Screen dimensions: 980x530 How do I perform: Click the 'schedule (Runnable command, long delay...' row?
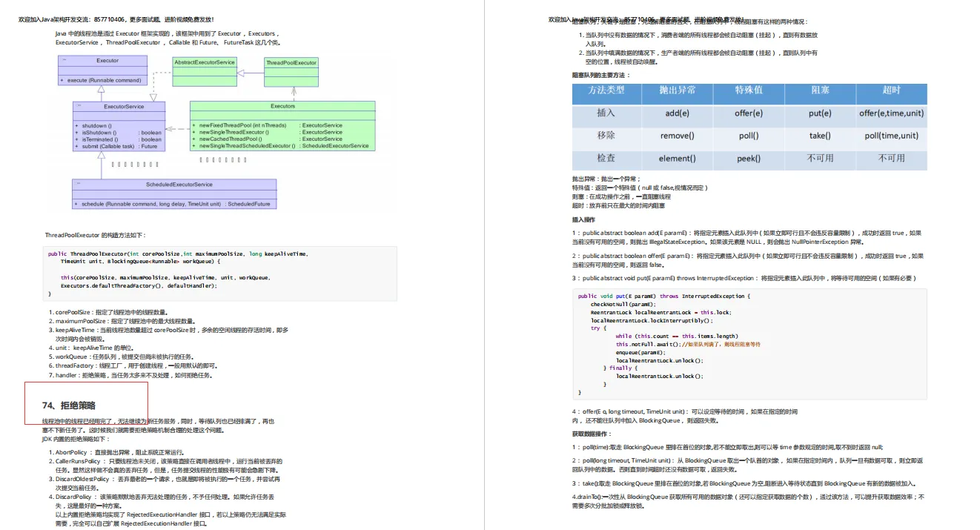[174, 203]
